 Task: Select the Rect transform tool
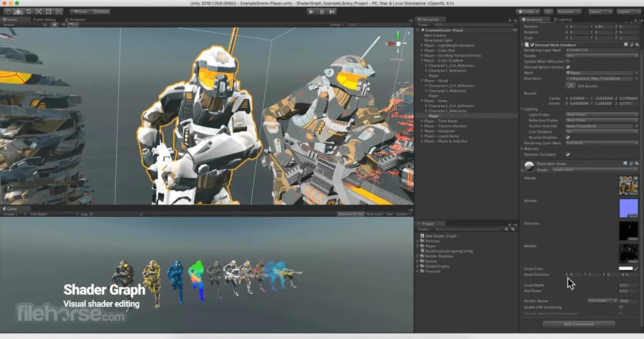coord(48,12)
